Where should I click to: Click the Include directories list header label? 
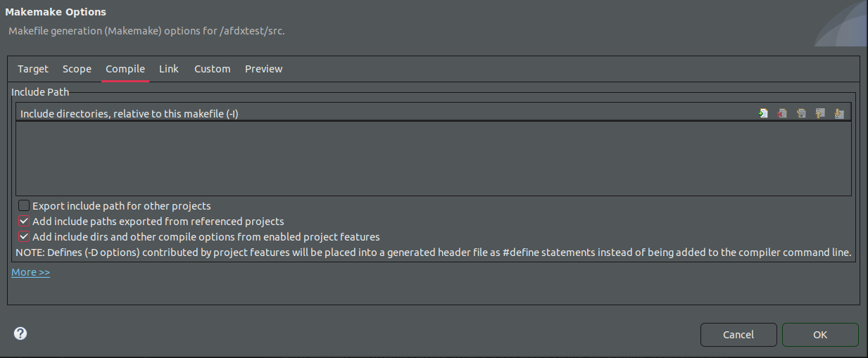coord(130,113)
